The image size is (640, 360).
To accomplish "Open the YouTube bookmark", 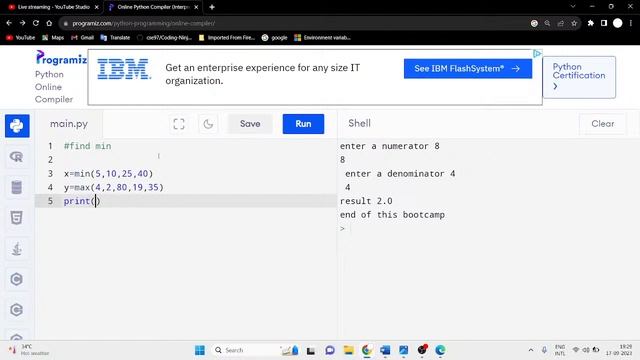I will 21,38.
